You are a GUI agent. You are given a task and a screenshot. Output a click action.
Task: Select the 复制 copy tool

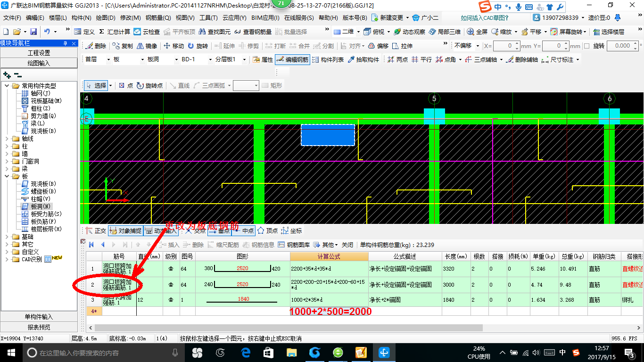123,46
